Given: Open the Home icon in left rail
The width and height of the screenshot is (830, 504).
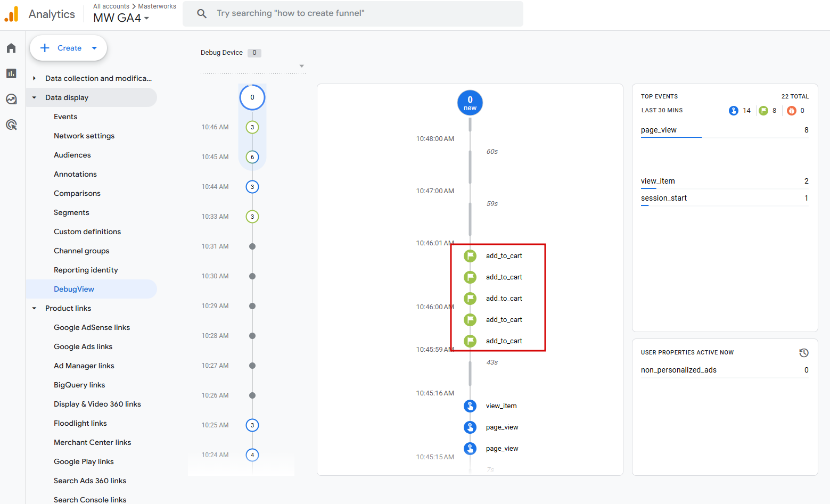Looking at the screenshot, I should pos(11,48).
